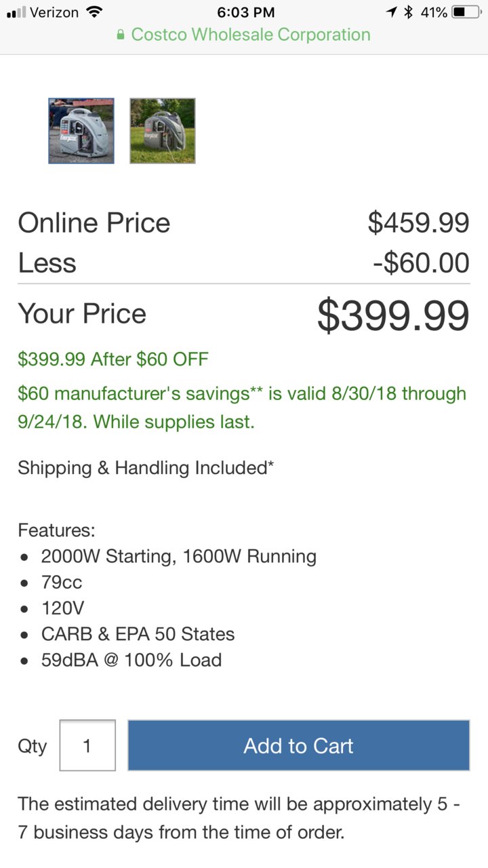Image resolution: width=488 pixels, height=868 pixels.
Task: Tap the Wi-Fi signal icon
Action: point(95,12)
